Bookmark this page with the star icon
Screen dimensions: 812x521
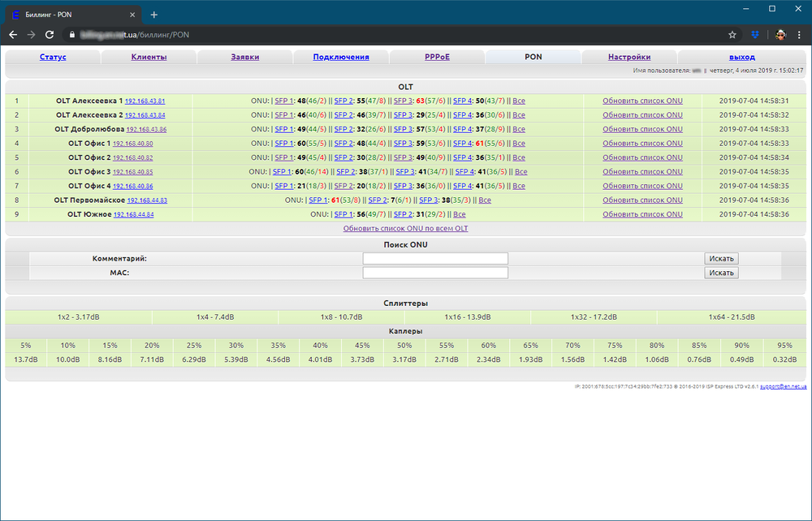pos(732,35)
